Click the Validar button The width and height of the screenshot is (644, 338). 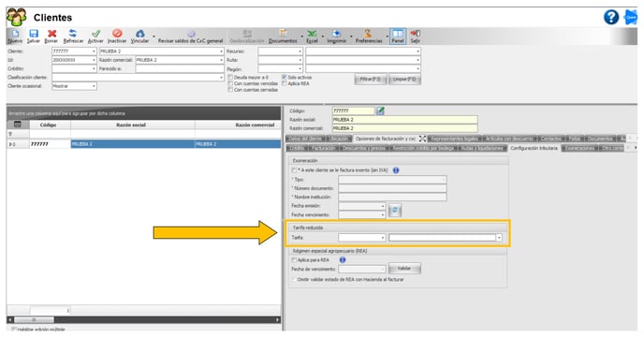tap(404, 268)
